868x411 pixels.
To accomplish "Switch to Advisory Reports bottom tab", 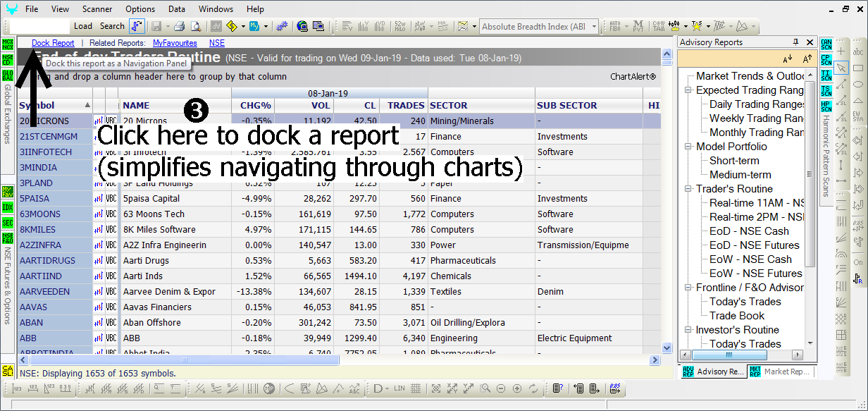I will coord(712,372).
